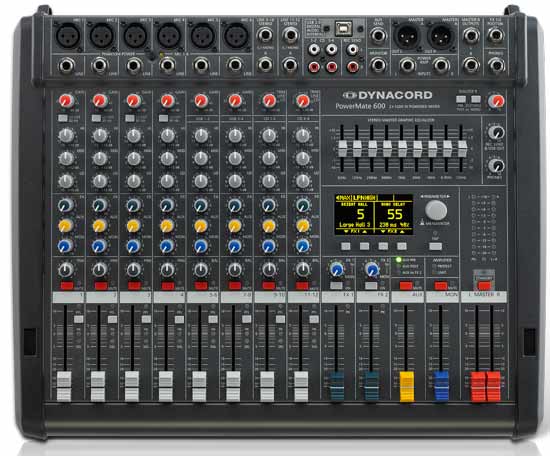
Task: Click the LINE jack under MIC 2
Action: coord(100,65)
